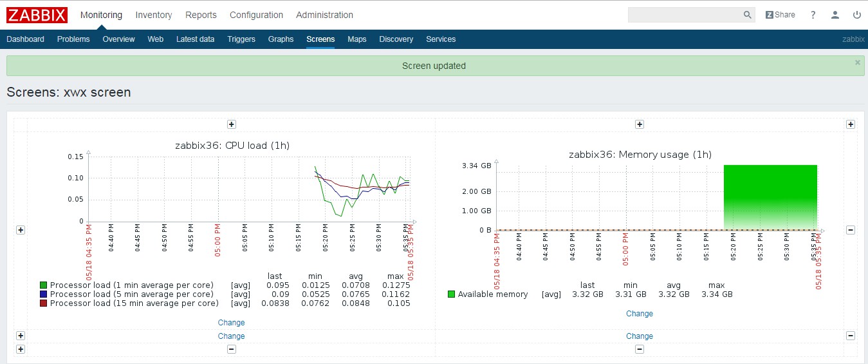
Task: Open the help question mark icon
Action: pyautogui.click(x=813, y=15)
